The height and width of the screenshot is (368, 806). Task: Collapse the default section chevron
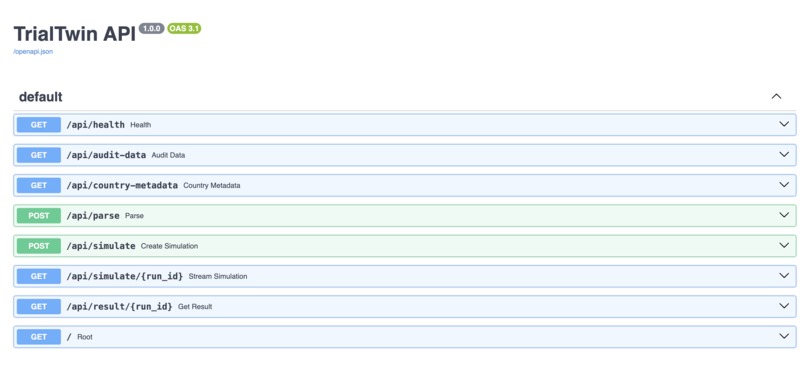(776, 96)
